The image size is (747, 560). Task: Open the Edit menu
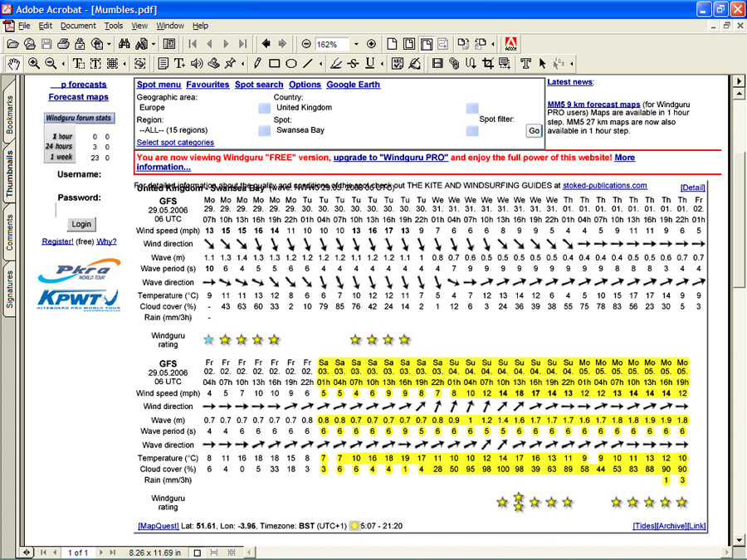click(x=46, y=26)
